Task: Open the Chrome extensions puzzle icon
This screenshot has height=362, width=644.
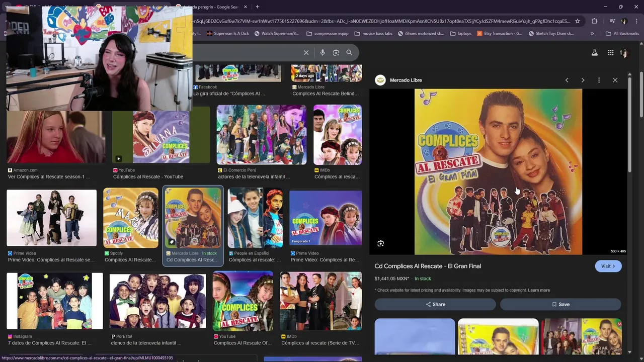Action: 594,21
